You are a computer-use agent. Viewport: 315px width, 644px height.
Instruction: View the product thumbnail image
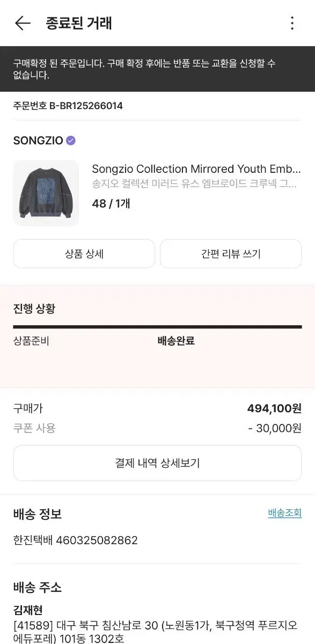pos(46,192)
